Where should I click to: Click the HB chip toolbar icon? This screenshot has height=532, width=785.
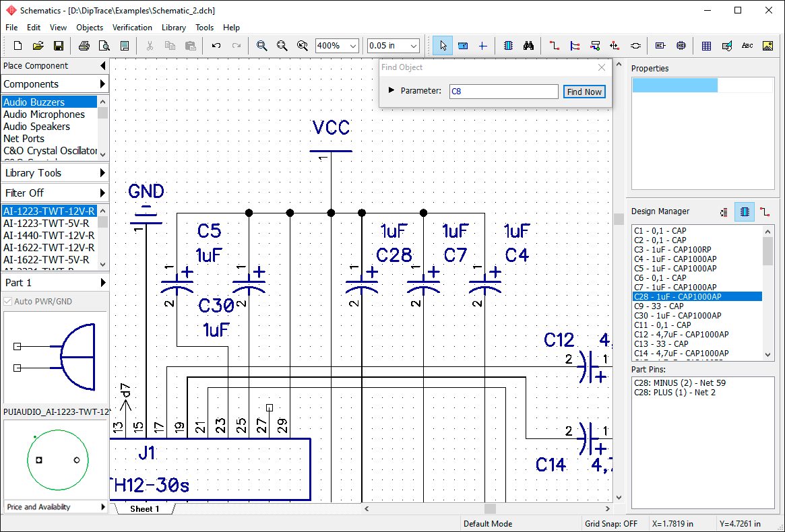point(681,46)
